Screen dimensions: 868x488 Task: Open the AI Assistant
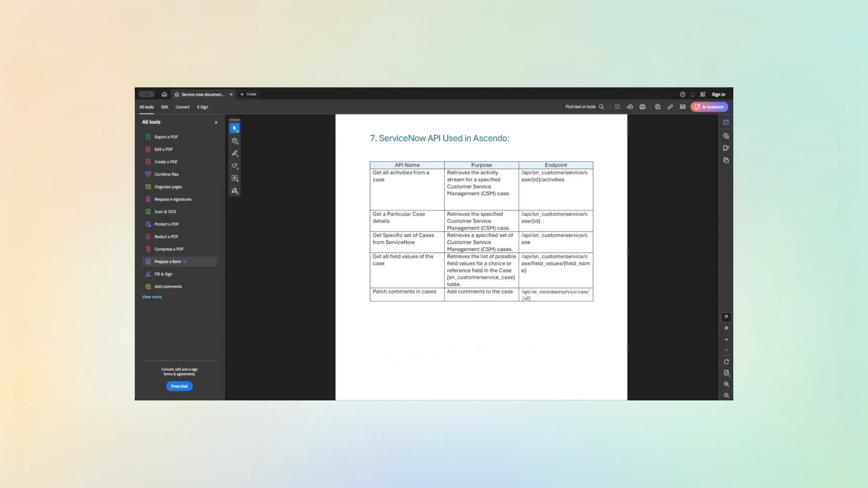[709, 107]
